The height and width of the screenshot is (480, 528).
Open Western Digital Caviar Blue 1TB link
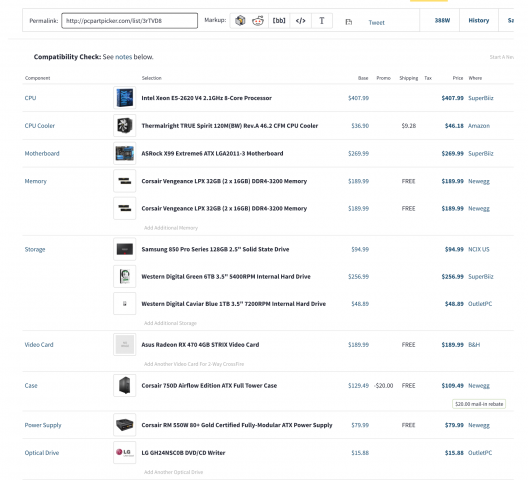point(234,304)
